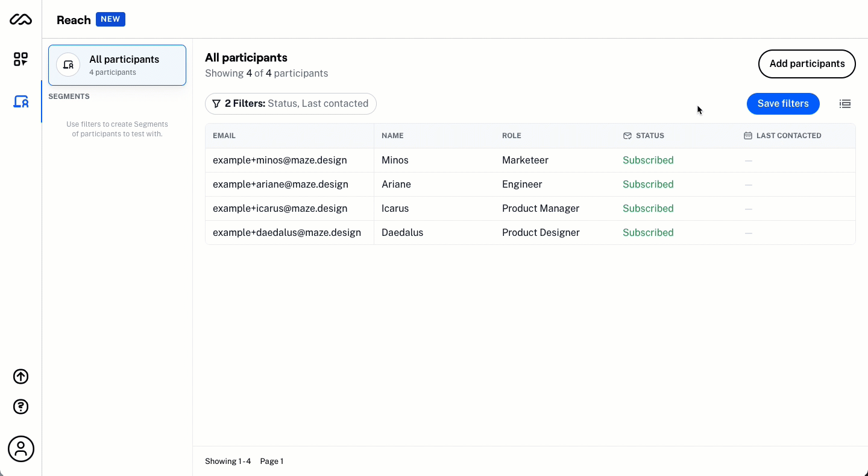Open the projects dashboard sidebar icon
The image size is (868, 476).
[20, 59]
